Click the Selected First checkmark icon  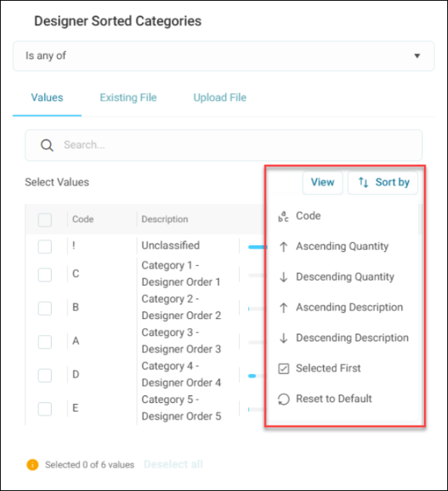pos(284,368)
